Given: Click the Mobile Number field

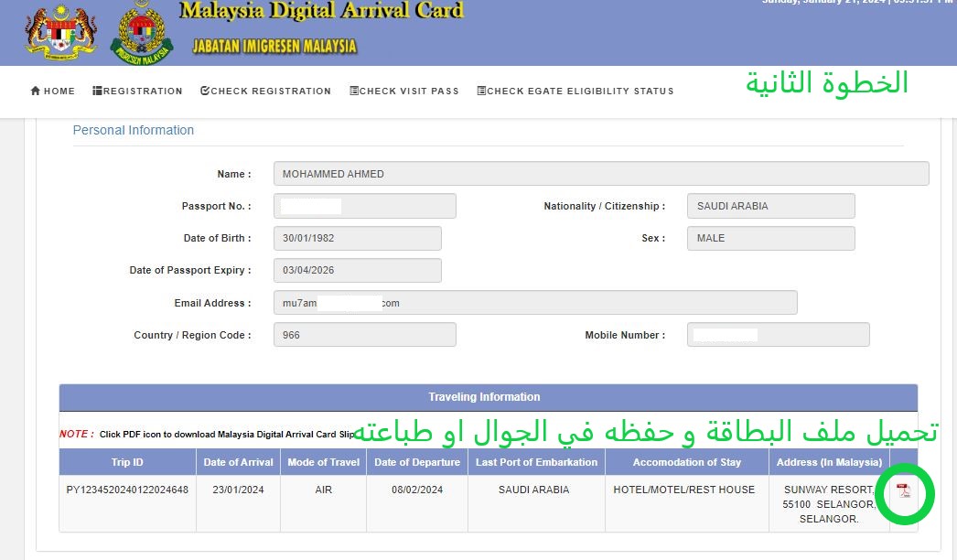Looking at the screenshot, I should tap(779, 335).
